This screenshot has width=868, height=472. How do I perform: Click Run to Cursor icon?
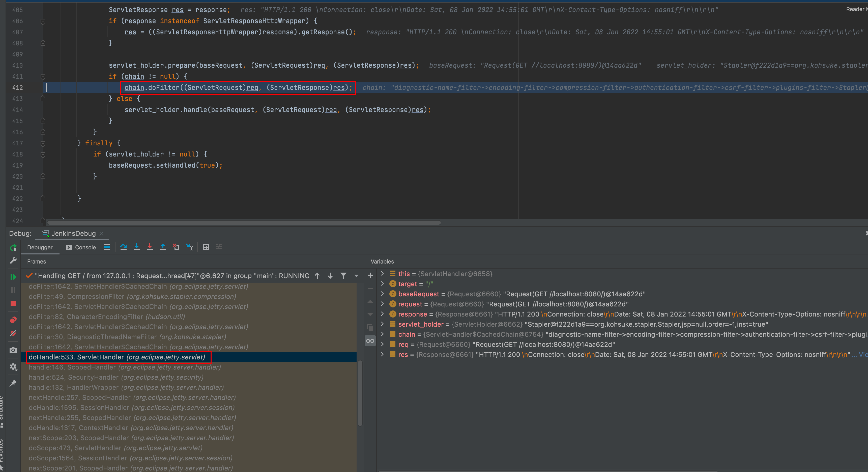189,247
